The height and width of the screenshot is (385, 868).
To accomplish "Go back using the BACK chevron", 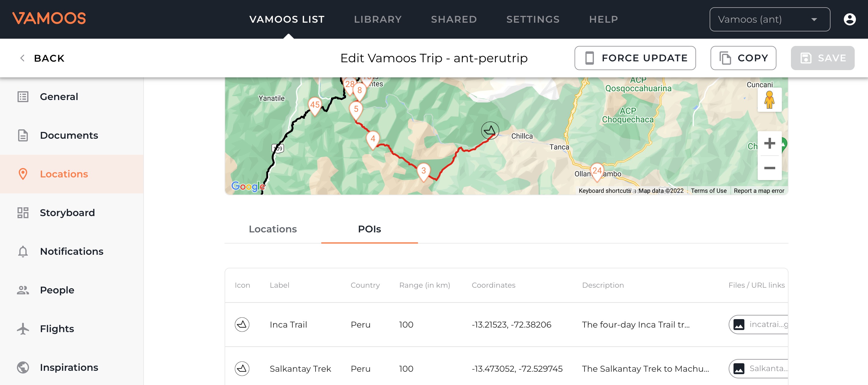I will pyautogui.click(x=22, y=58).
